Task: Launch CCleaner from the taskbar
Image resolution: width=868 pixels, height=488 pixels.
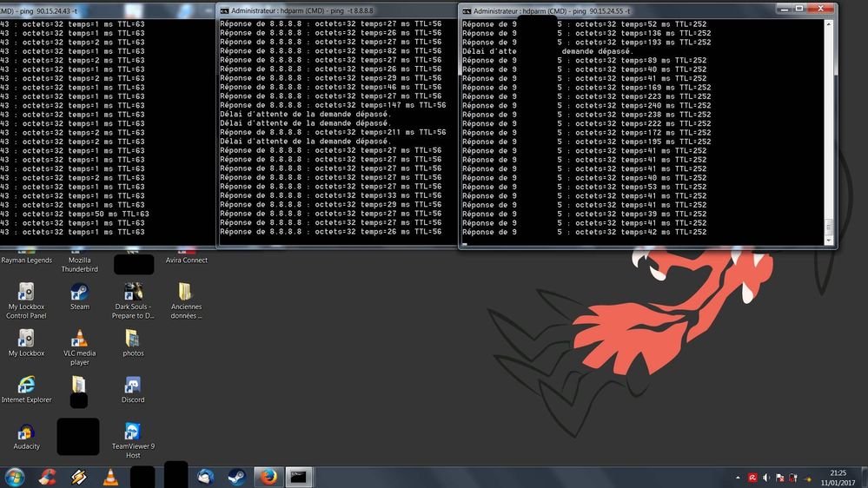Action: click(x=48, y=477)
